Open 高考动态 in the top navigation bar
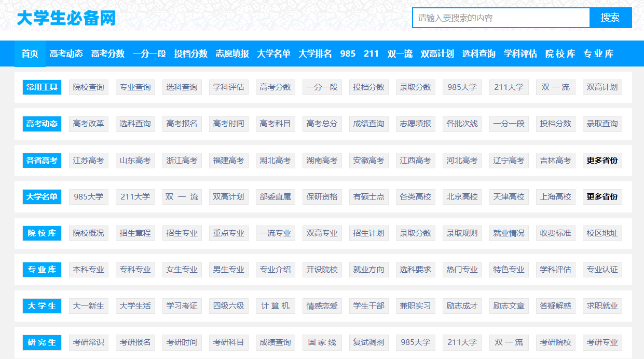 click(66, 54)
